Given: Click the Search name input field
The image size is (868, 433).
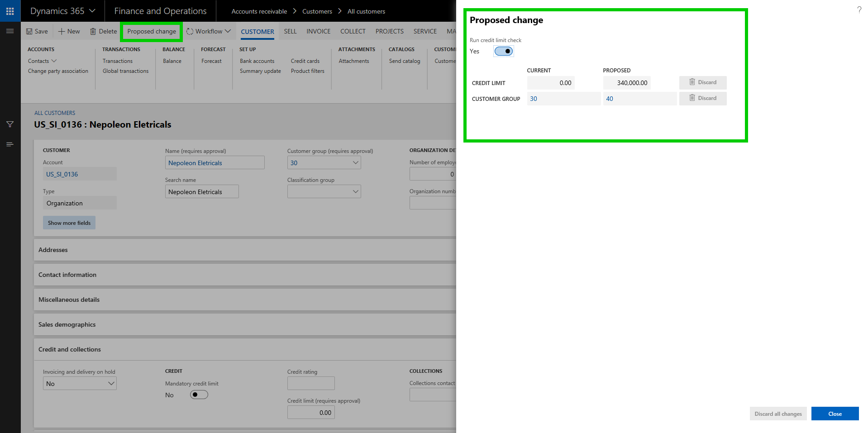Looking at the screenshot, I should point(202,192).
